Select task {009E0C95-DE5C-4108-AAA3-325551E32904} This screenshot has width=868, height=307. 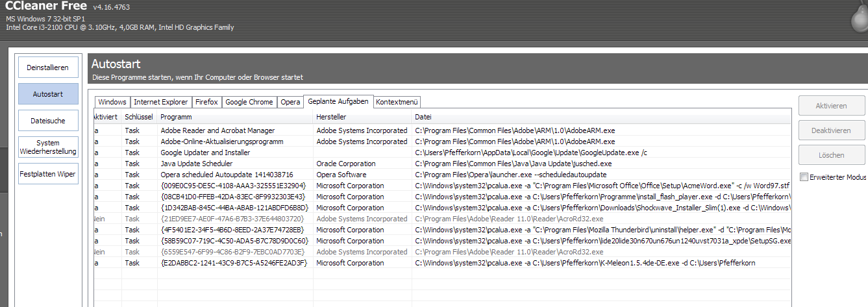coord(442,186)
